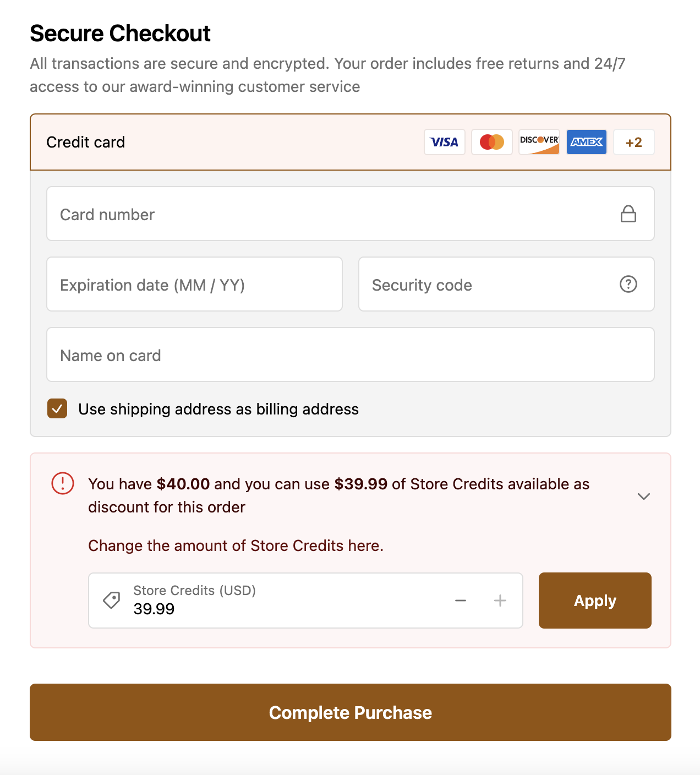700x775 pixels.
Task: Open the Change Store Credits amount link
Action: pos(236,545)
